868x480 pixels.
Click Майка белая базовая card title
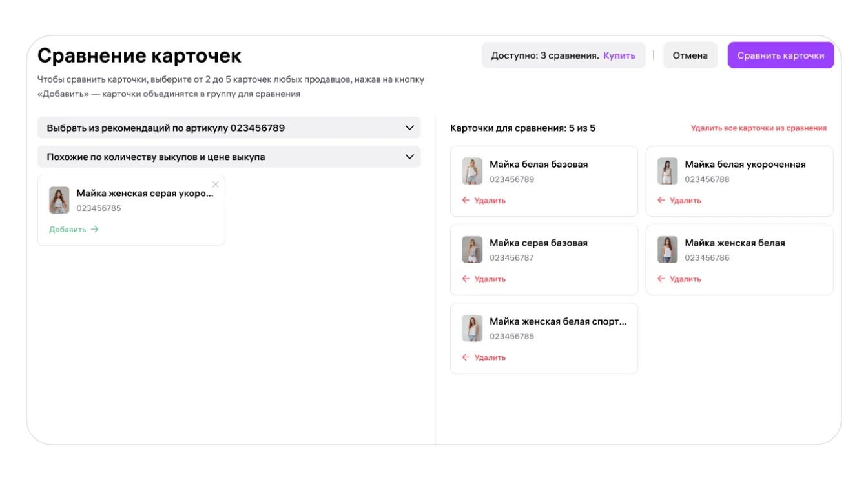[x=539, y=165]
